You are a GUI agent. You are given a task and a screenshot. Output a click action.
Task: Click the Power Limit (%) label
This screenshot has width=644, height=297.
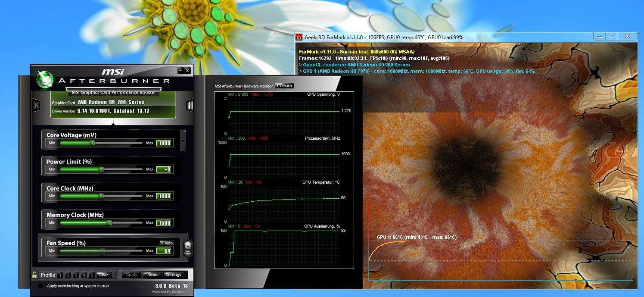(x=69, y=162)
